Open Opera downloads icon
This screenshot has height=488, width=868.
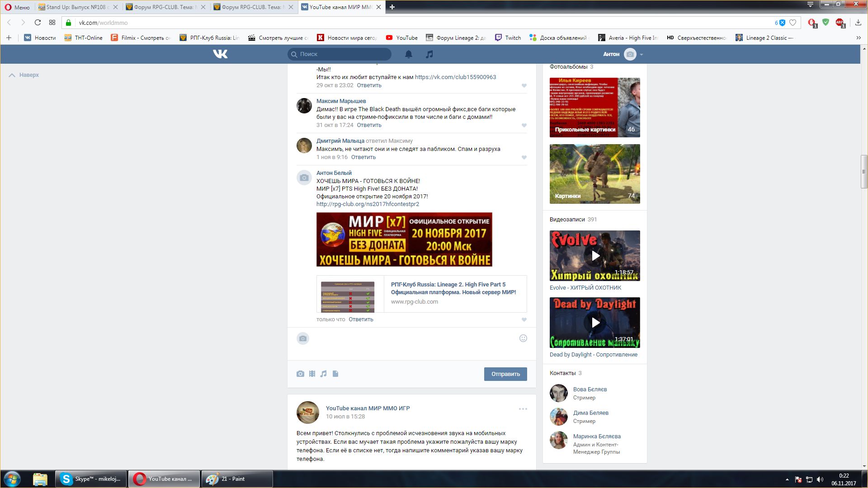858,23
